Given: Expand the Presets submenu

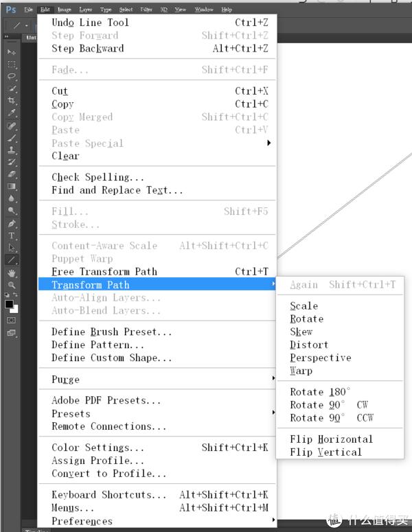Looking at the screenshot, I should pos(273,413).
